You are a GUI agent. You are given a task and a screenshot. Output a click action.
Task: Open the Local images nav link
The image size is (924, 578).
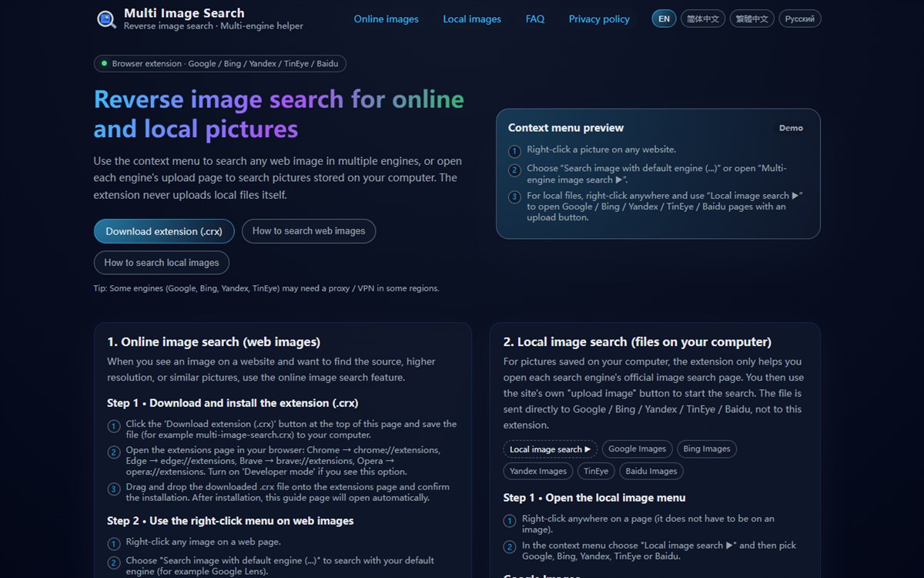472,18
